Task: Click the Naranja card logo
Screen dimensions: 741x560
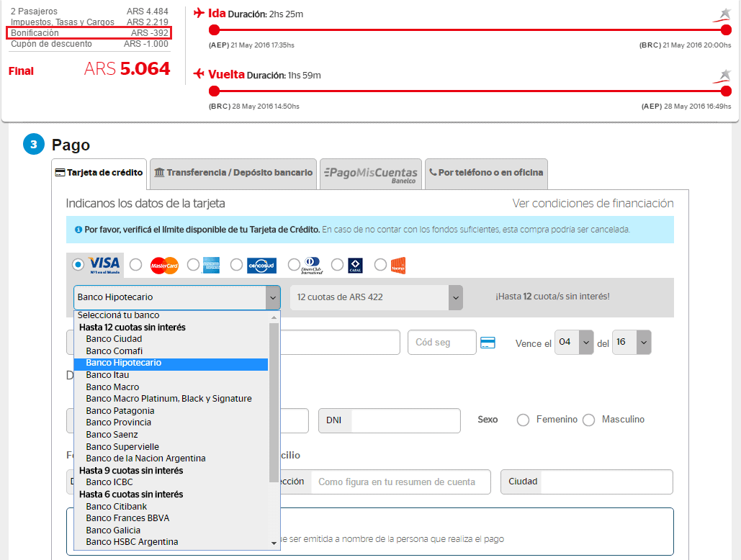Action: (398, 266)
